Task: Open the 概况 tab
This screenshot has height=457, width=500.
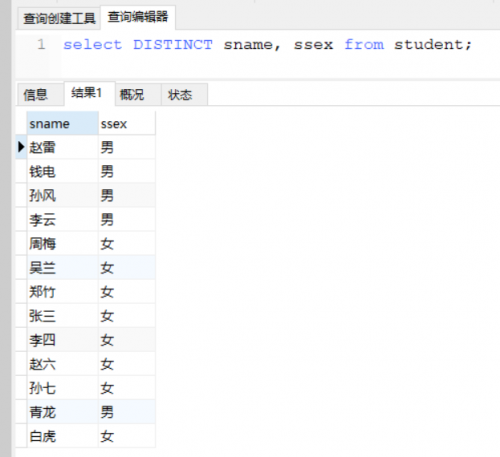Action: pos(138,95)
